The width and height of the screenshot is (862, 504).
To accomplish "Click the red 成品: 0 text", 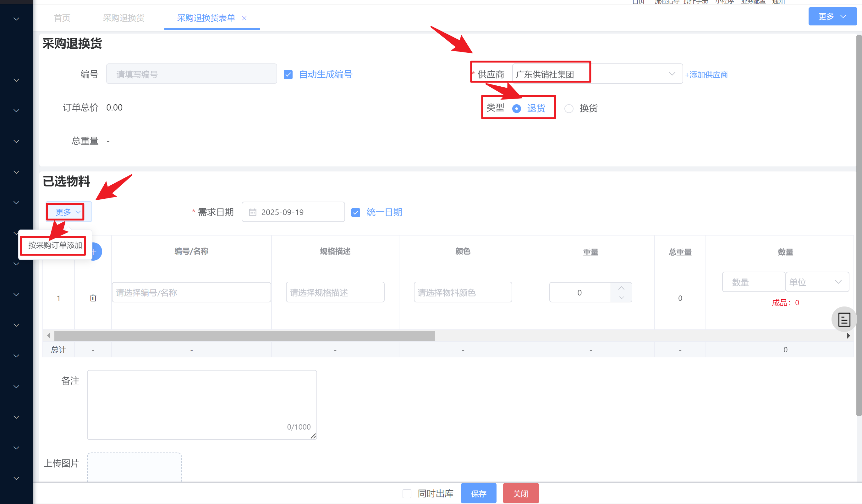I will 785,303.
